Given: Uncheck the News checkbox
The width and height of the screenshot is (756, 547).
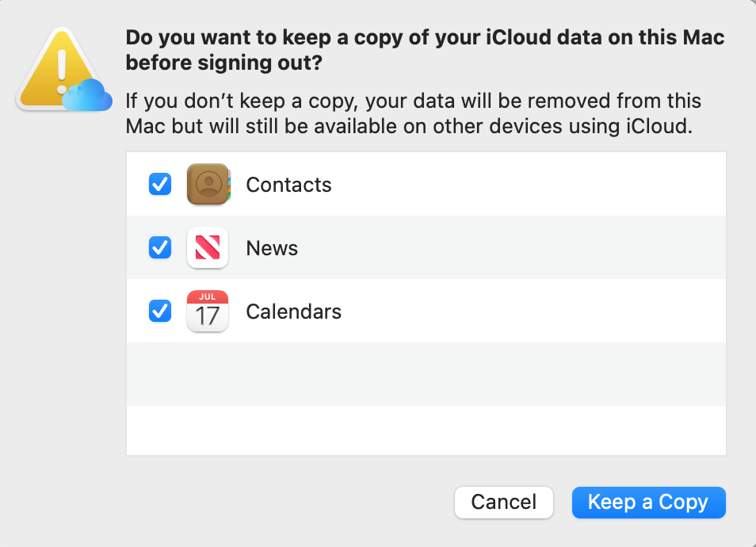Looking at the screenshot, I should 159,247.
